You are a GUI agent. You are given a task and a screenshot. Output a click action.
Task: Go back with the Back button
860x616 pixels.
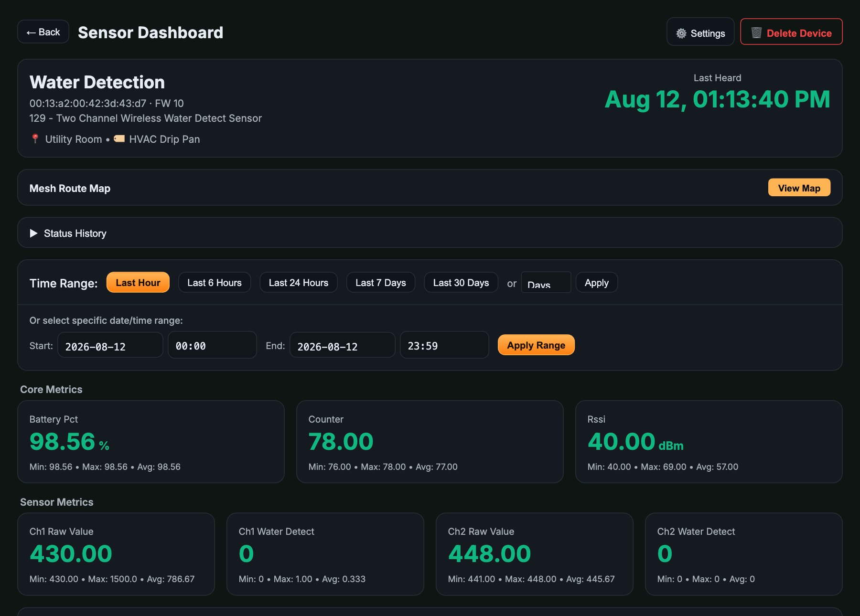[x=43, y=32]
